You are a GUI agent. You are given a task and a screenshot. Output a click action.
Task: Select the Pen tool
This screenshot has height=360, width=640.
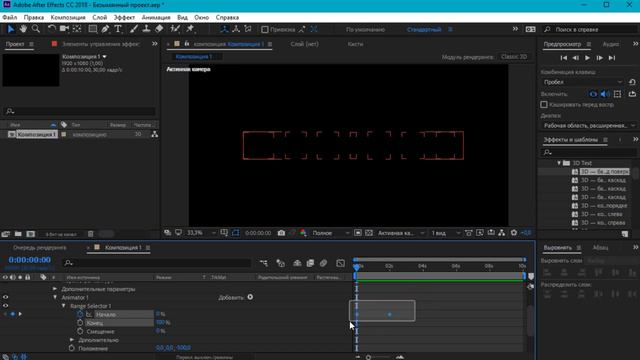click(x=105, y=29)
